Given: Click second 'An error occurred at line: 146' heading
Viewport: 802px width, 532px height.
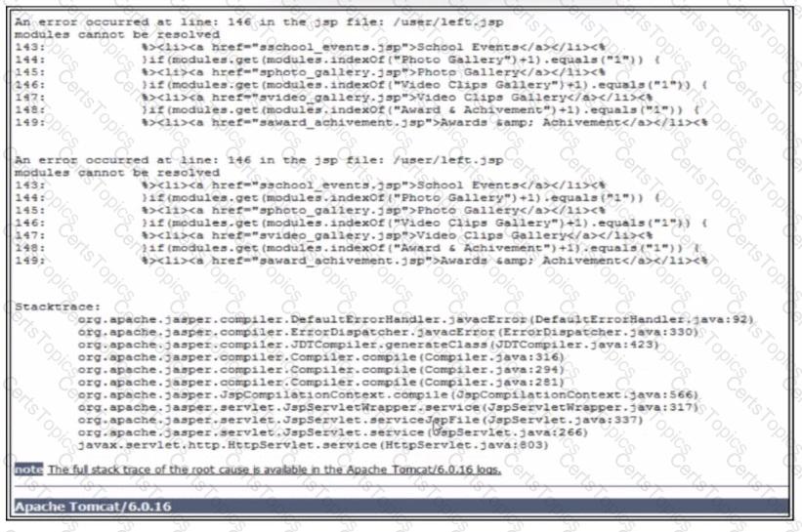Looking at the screenshot, I should (259, 160).
